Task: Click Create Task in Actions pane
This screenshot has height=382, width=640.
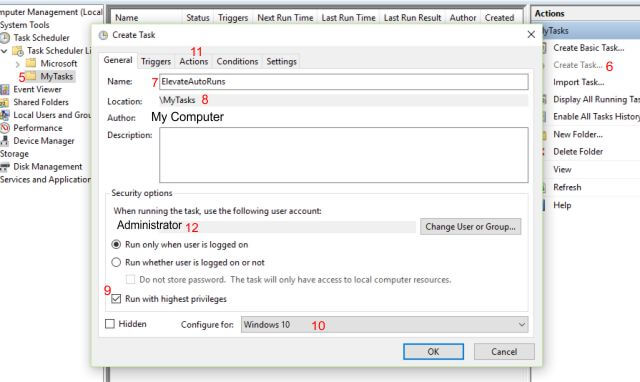Action: click(x=578, y=65)
